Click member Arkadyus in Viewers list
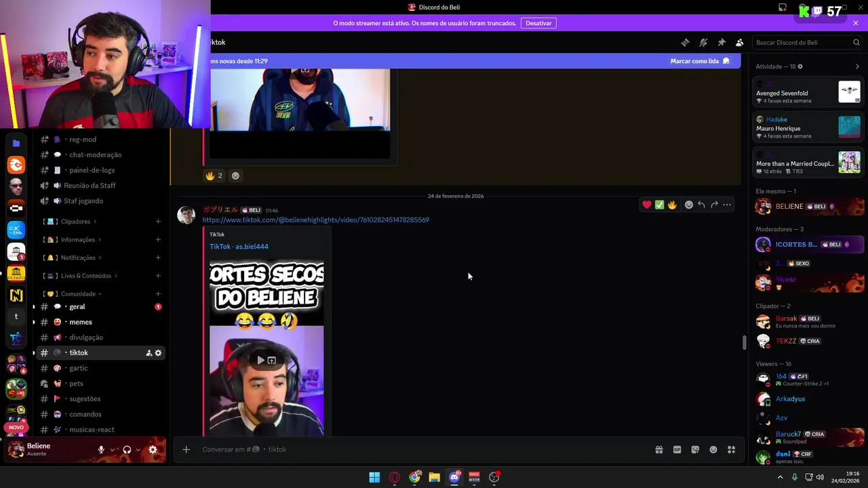Screen dimensions: 868x488 [808, 399]
